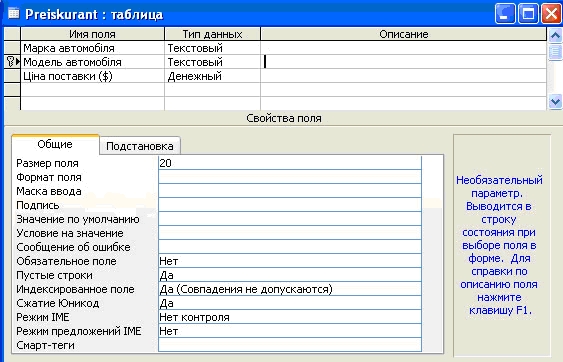Click the Формат поля property field
The image size is (563, 362).
click(x=290, y=177)
